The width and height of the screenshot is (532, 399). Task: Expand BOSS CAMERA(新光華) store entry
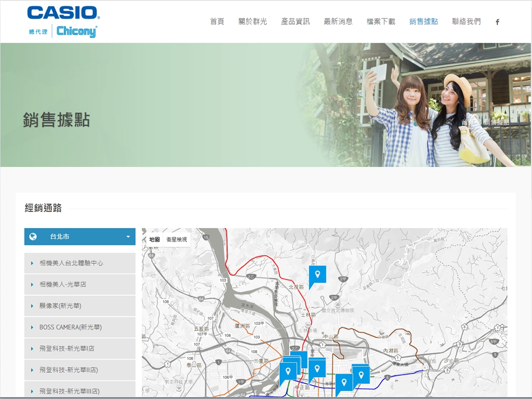click(80, 327)
